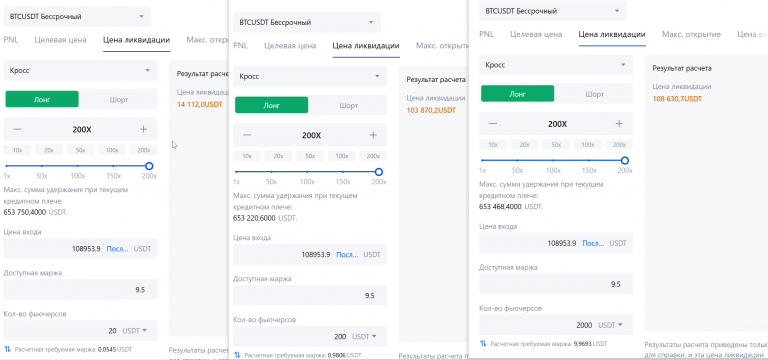Click the minus icon in the middle calculator
768x360 pixels.
coord(247,135)
